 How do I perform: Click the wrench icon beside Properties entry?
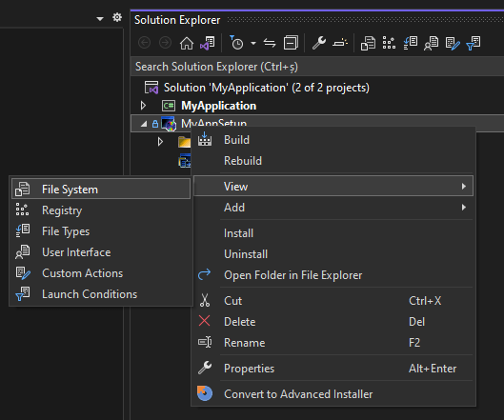[205, 368]
